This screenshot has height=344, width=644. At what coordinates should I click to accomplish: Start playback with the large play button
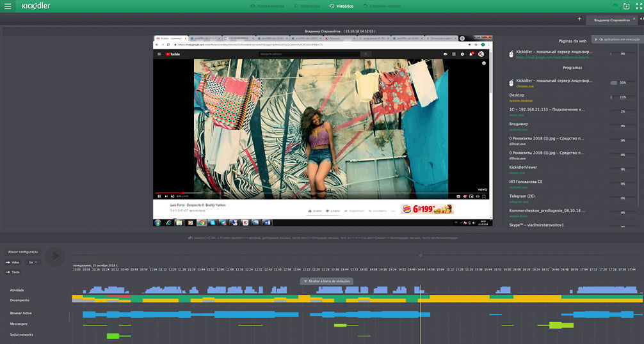click(x=55, y=256)
